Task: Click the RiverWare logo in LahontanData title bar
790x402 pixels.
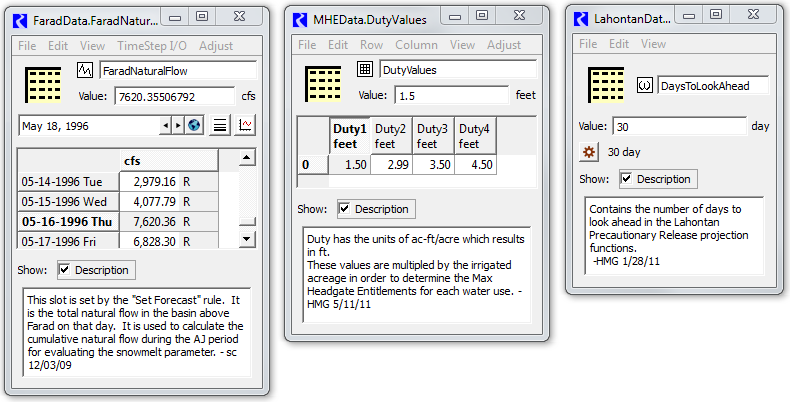Action: 581,19
